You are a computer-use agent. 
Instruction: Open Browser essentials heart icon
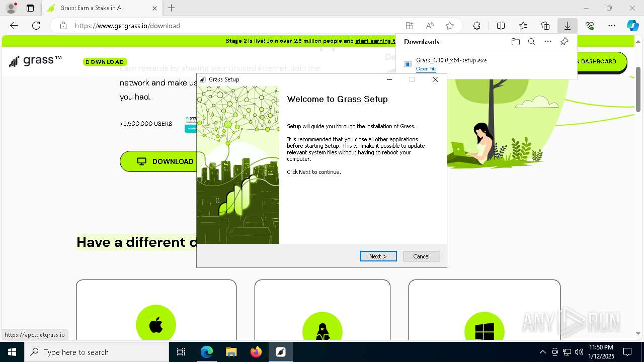590,26
